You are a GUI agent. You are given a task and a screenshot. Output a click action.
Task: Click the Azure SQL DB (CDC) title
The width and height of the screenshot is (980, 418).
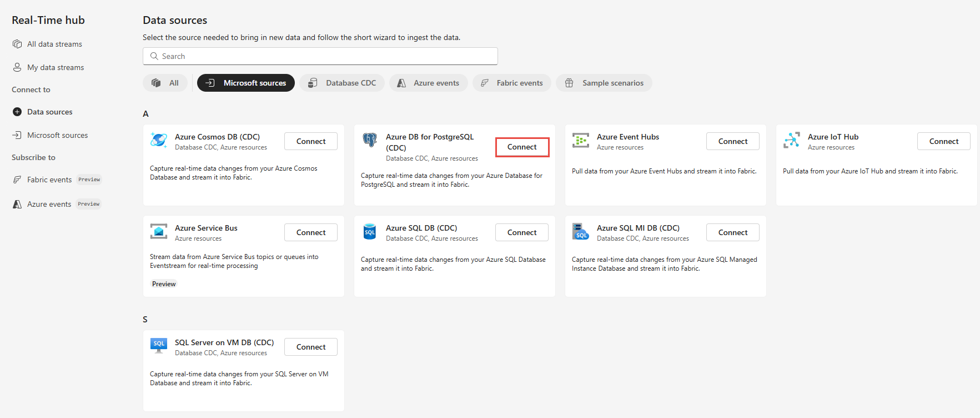[x=421, y=228]
